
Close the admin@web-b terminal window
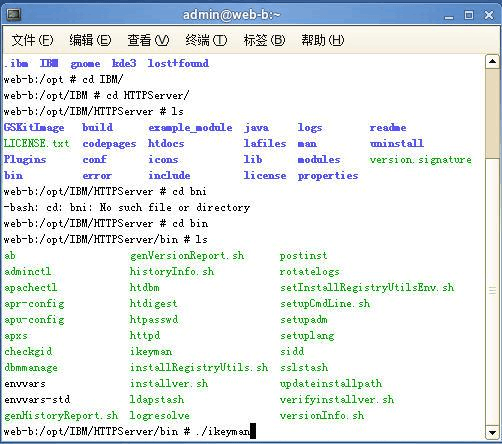click(489, 15)
